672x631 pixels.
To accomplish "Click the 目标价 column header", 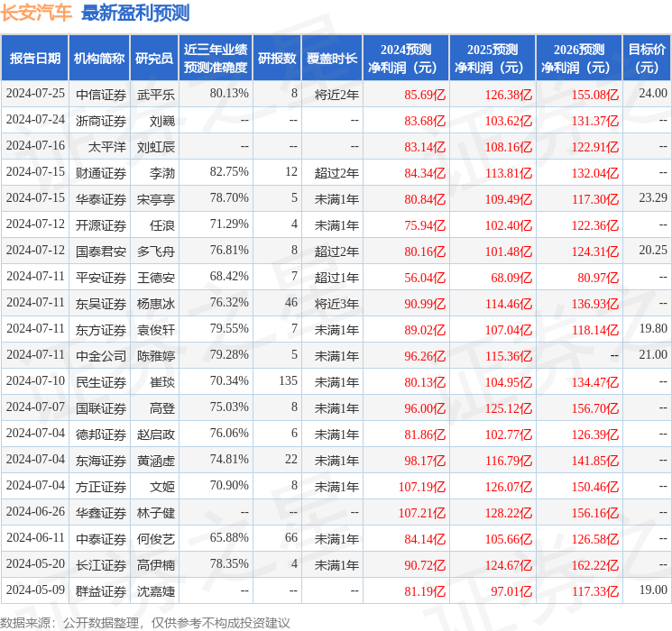I will pyautogui.click(x=647, y=58).
